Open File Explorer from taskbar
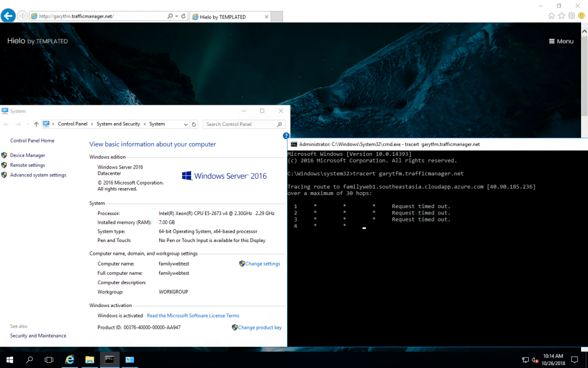This screenshot has height=368, width=588. (x=89, y=360)
